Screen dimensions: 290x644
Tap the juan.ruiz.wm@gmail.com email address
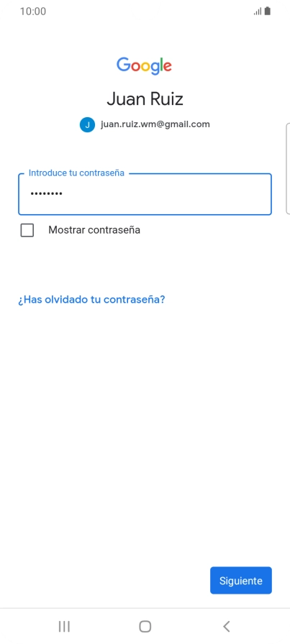click(x=155, y=124)
